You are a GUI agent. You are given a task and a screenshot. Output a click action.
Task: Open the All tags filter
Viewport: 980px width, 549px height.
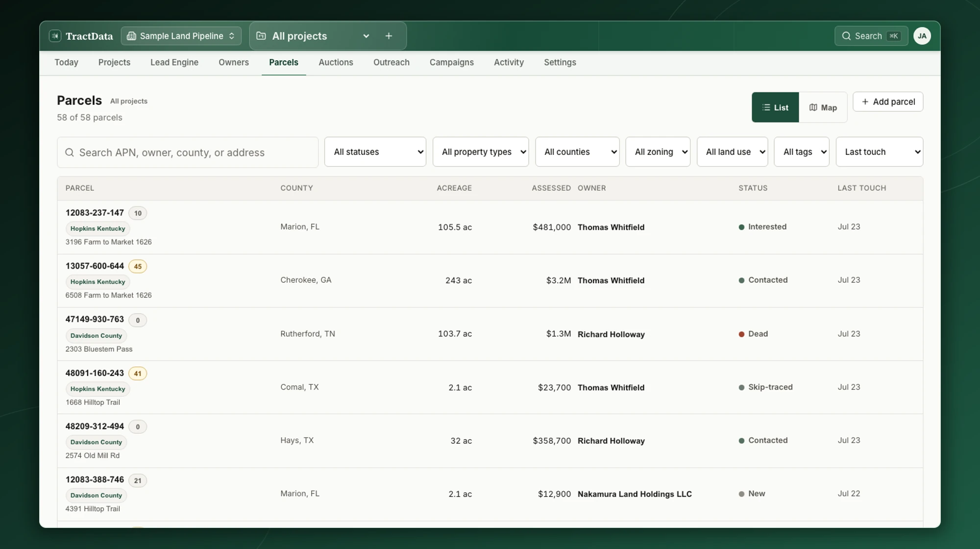click(802, 152)
